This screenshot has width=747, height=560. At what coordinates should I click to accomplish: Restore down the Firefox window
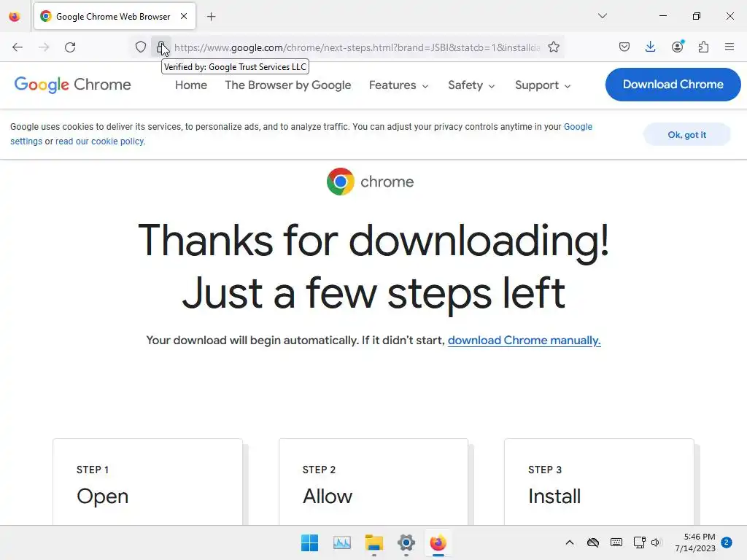pos(697,16)
